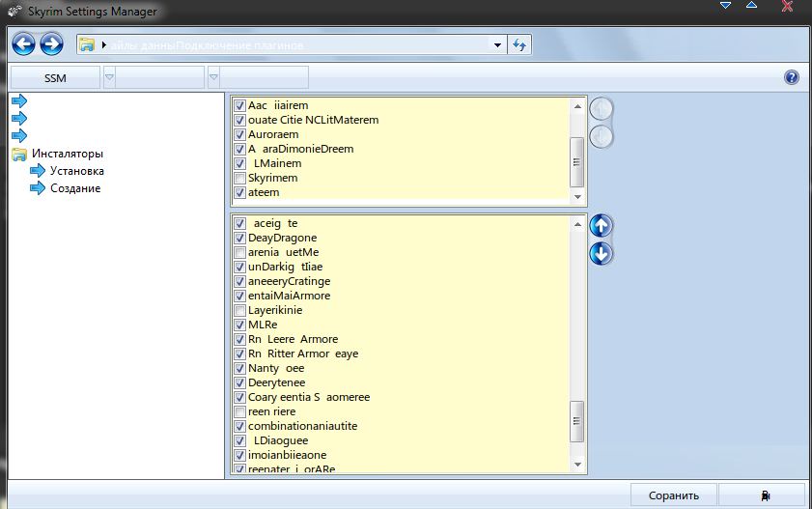
Task: Click the arrow icon beside Создание
Action: click(38, 188)
